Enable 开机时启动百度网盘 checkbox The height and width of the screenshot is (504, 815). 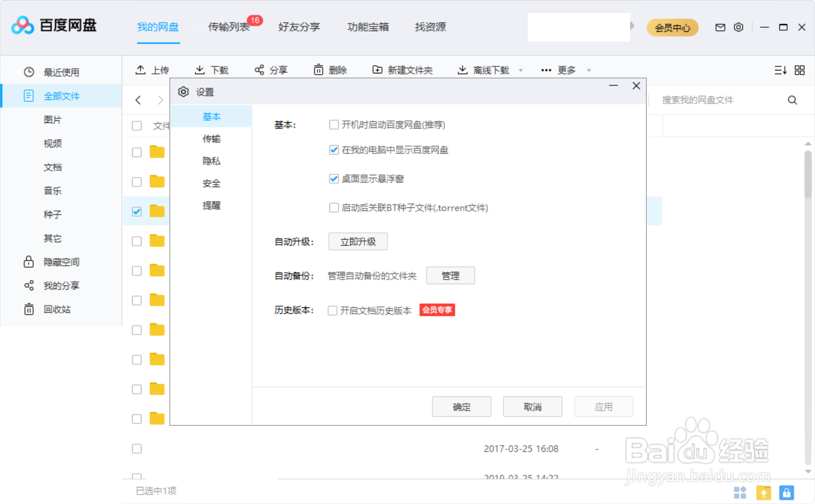click(334, 125)
